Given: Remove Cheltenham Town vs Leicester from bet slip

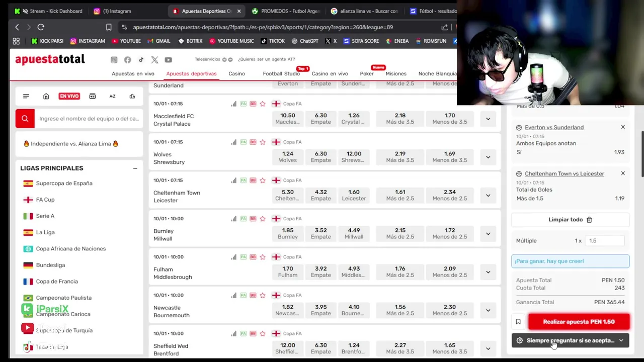Looking at the screenshot, I should (x=623, y=173).
